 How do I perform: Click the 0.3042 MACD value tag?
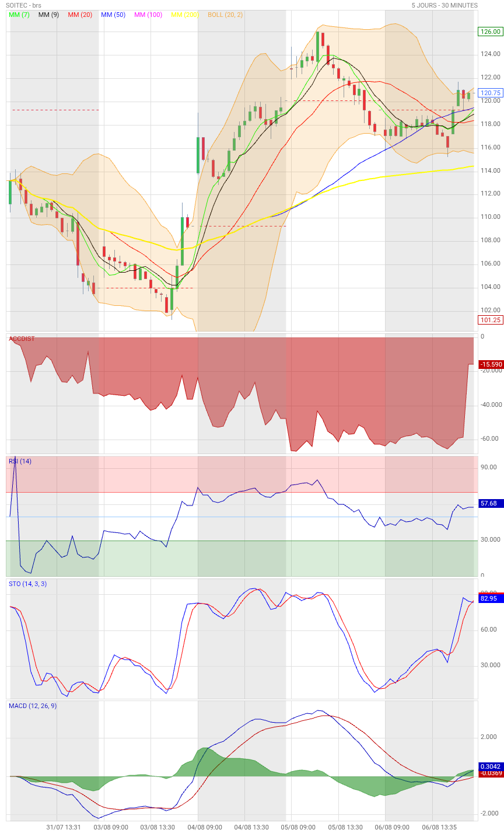coord(490,766)
